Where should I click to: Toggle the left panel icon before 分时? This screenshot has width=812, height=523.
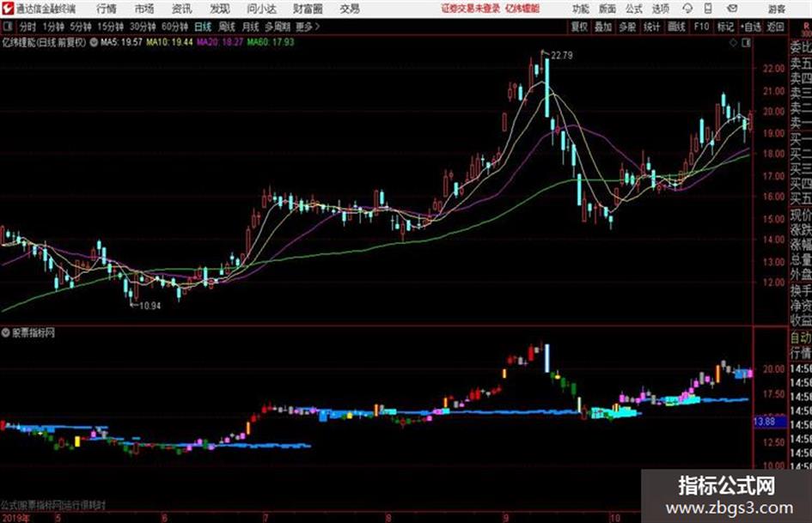pyautogui.click(x=7, y=27)
